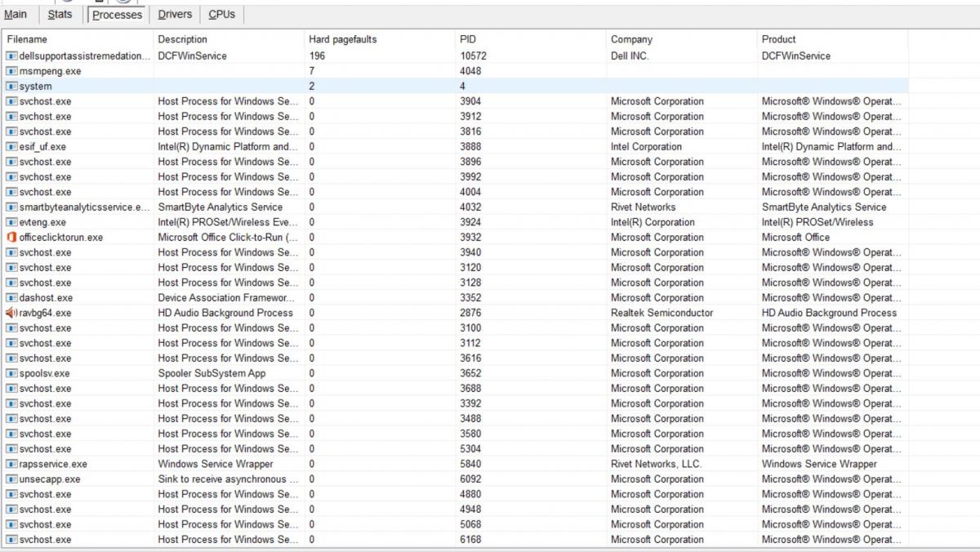Select the evteng.exe filename
980x552 pixels.
coord(42,222)
